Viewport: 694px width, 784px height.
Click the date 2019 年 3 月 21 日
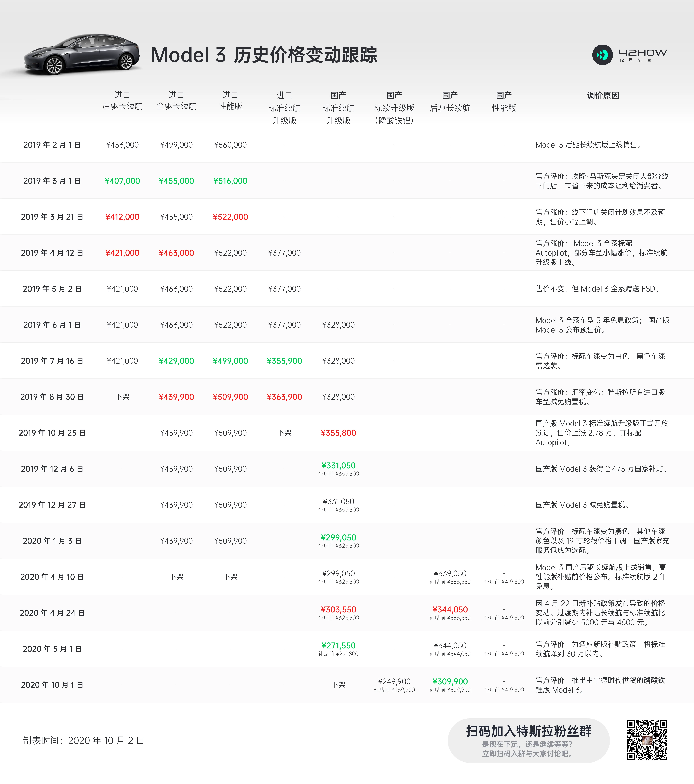(x=52, y=217)
